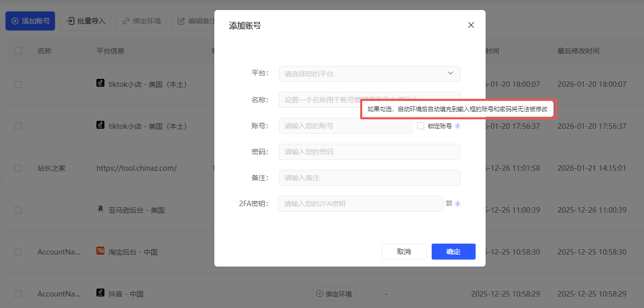This screenshot has height=308, width=644.
Task: Click the link icon on 绑定环境 toolbar button
Action: pos(127,21)
